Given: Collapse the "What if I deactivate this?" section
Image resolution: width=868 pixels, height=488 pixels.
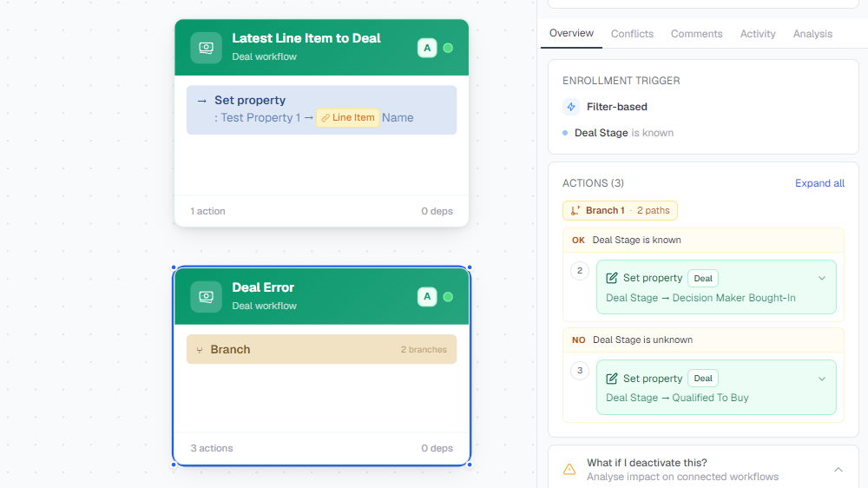Looking at the screenshot, I should click(838, 470).
